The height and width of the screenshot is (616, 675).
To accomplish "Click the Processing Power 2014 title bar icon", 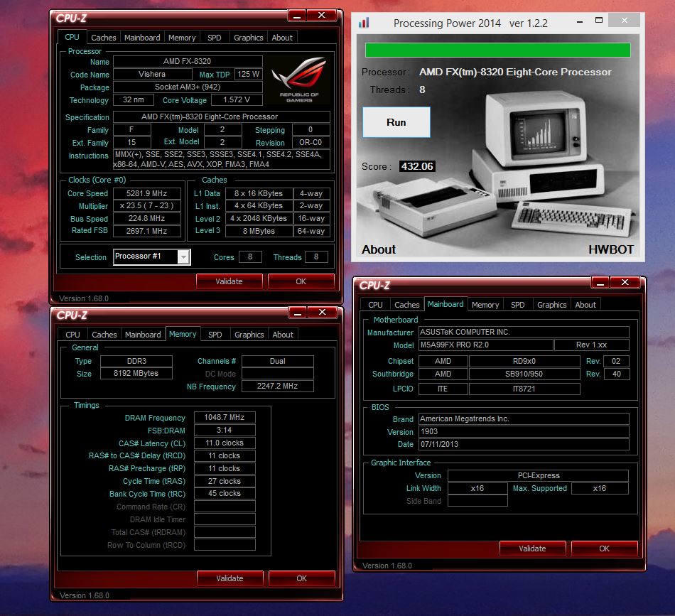I will (364, 23).
